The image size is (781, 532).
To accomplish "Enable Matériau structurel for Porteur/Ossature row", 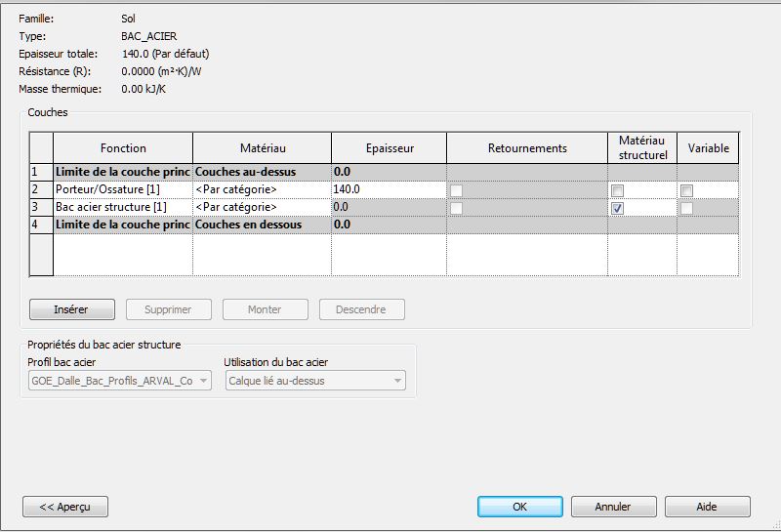I will (617, 190).
